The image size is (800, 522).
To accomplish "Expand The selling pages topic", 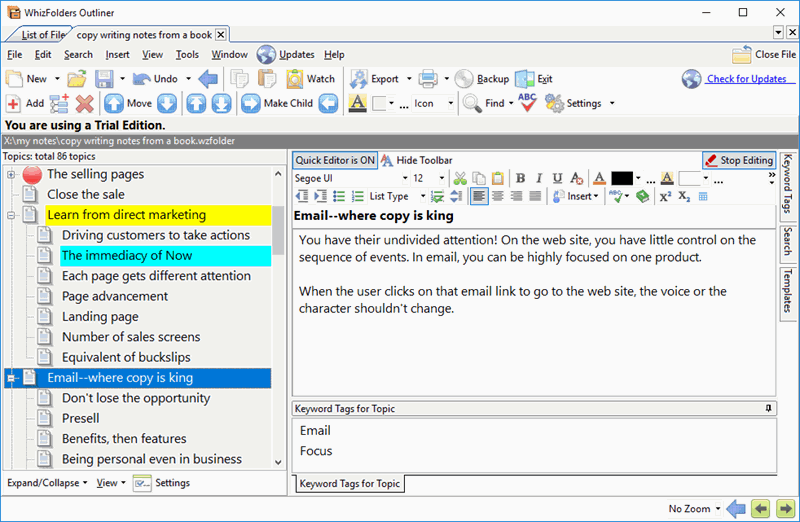I will [x=11, y=175].
